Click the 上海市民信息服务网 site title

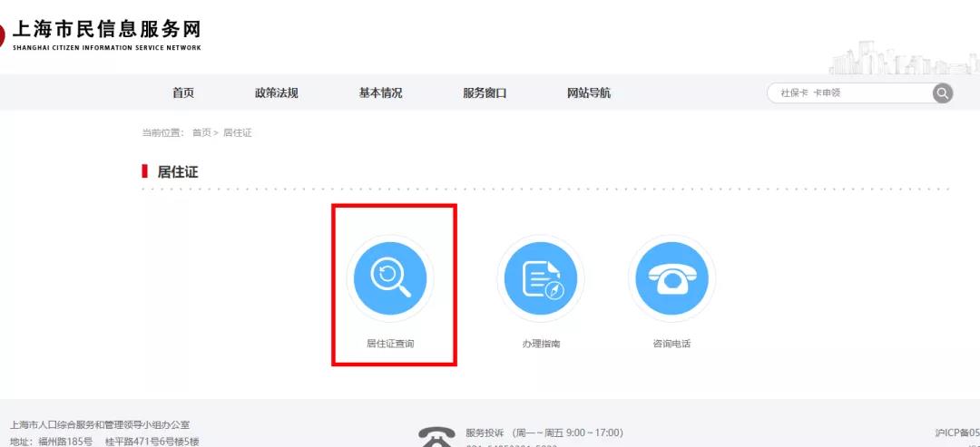[x=106, y=29]
